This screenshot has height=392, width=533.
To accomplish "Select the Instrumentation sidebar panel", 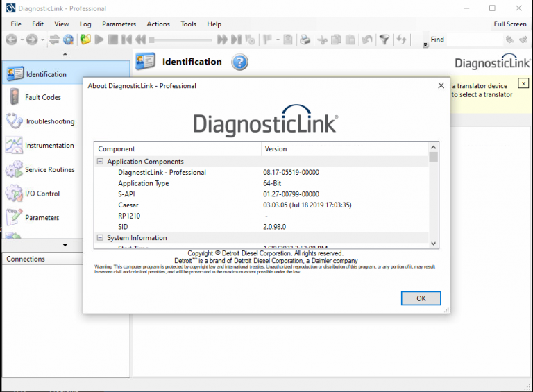I will pos(43,146).
